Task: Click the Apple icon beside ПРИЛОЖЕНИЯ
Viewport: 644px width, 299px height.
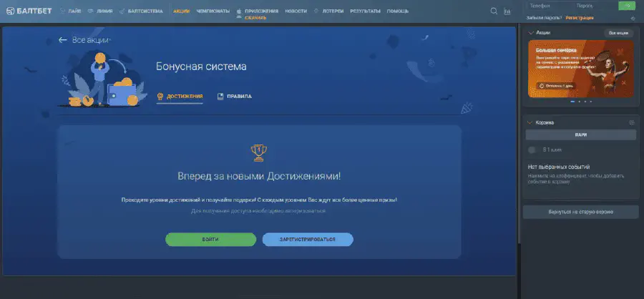Action: (239, 12)
